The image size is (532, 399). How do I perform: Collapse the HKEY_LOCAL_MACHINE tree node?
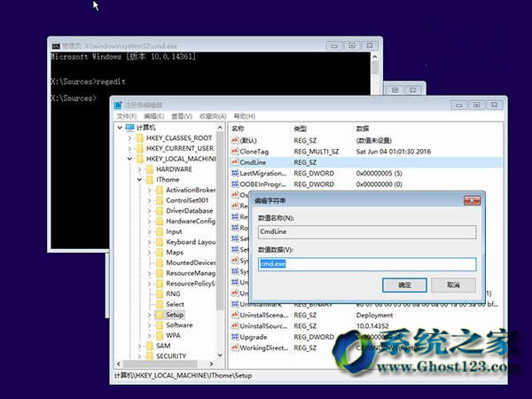click(129, 160)
